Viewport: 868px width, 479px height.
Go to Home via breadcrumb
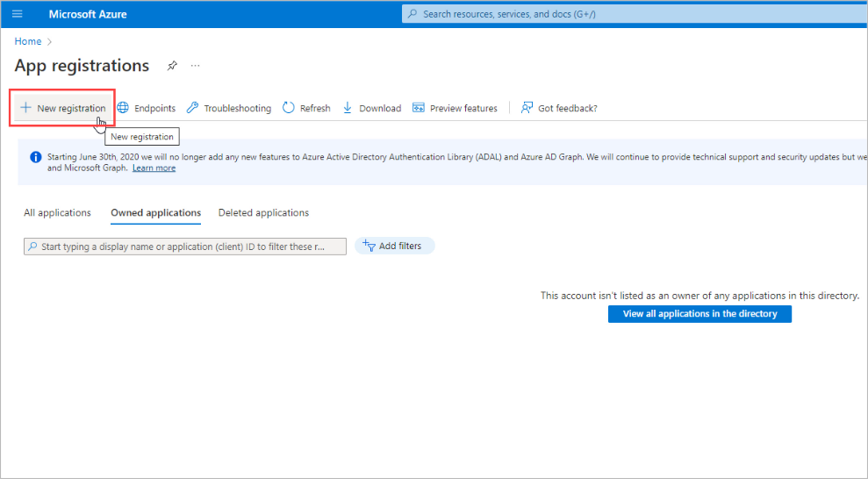(28, 41)
